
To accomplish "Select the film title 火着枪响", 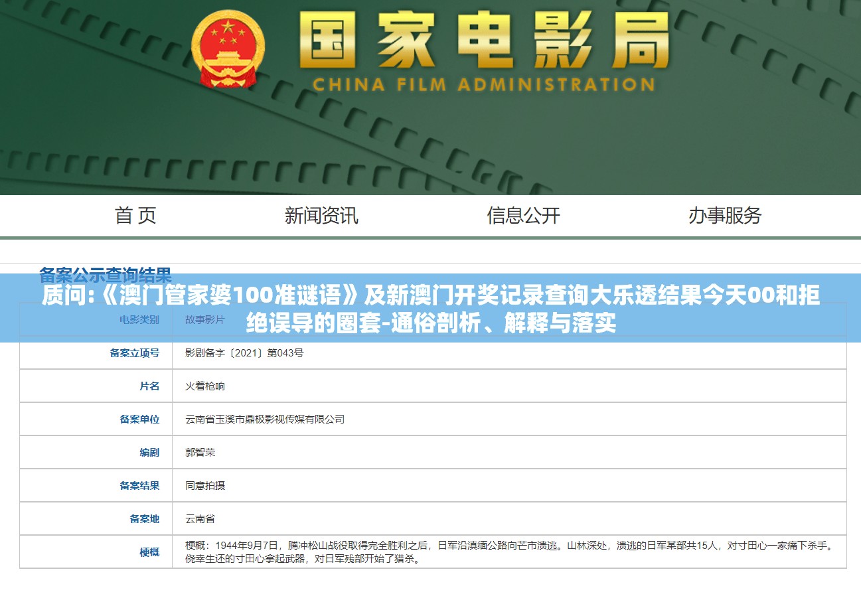I will (x=205, y=386).
